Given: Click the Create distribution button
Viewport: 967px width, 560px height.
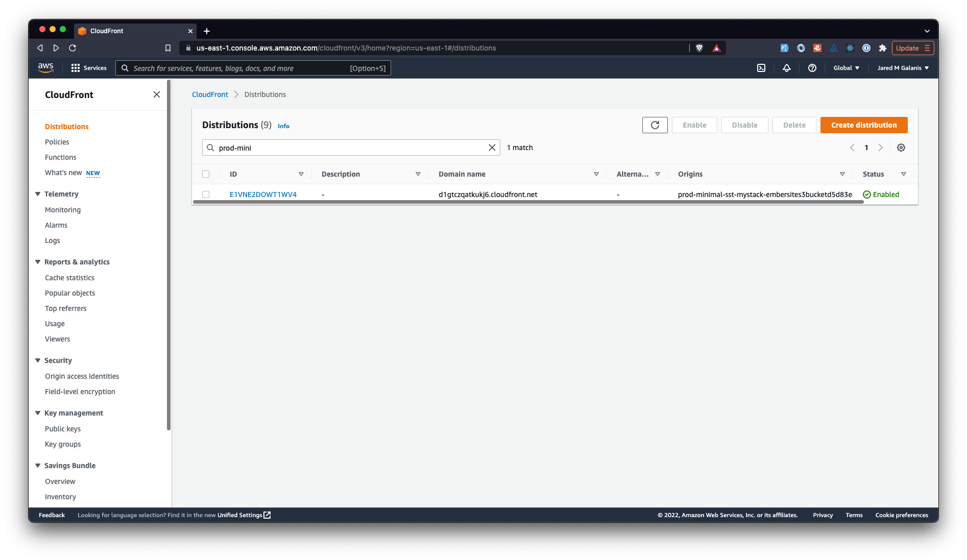Looking at the screenshot, I should (863, 125).
